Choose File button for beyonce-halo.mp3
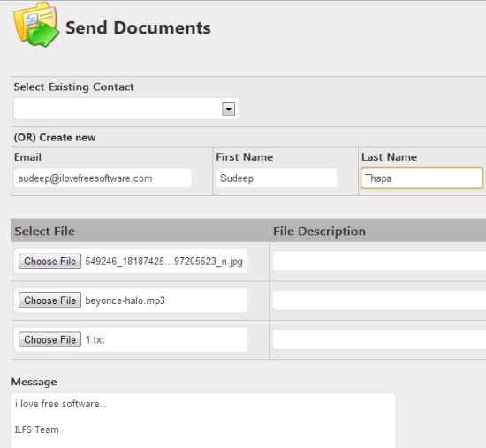The image size is (486, 448). click(49, 300)
